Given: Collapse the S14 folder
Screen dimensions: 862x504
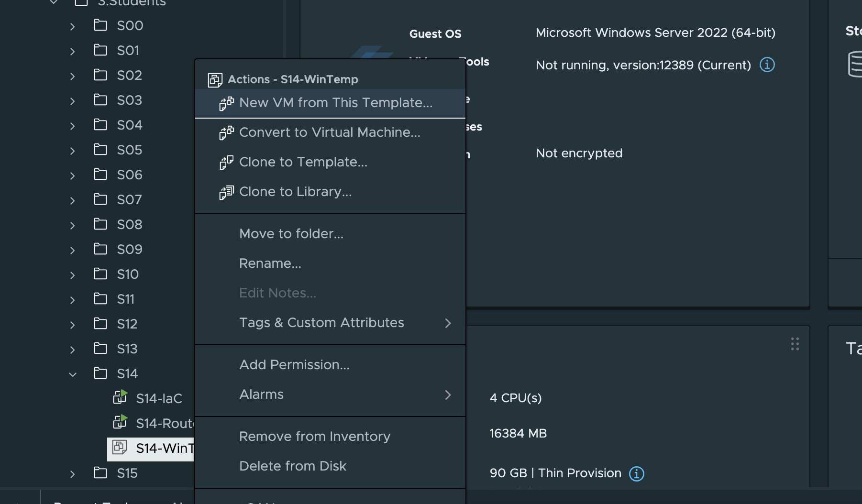Looking at the screenshot, I should click(x=73, y=374).
